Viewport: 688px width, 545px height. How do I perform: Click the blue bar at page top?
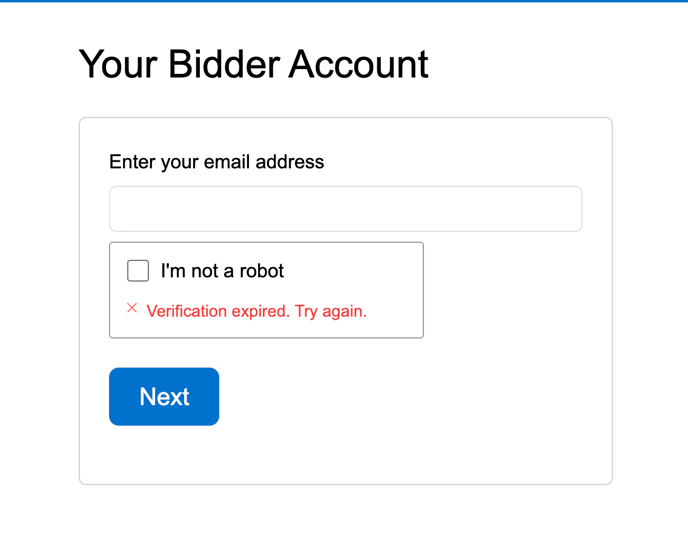click(x=344, y=1)
